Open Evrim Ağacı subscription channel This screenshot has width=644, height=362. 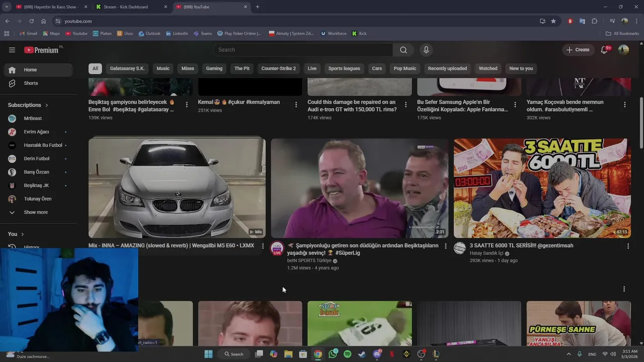[38, 132]
